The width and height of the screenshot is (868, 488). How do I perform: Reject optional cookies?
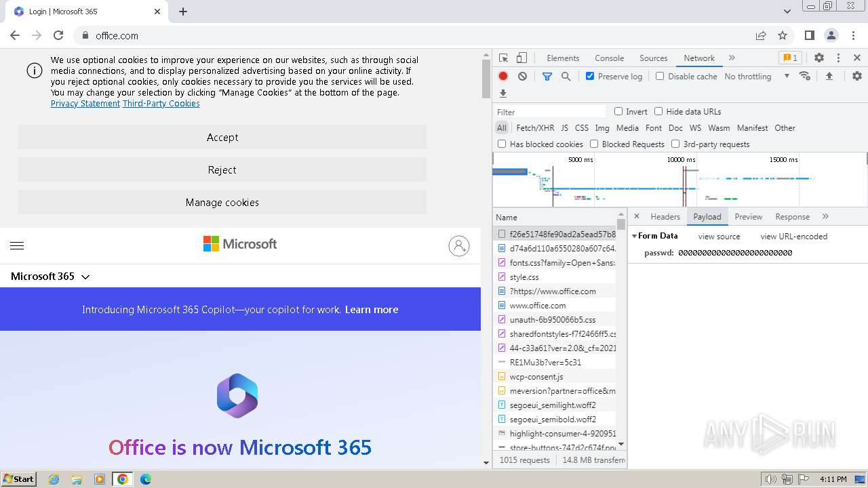point(222,169)
